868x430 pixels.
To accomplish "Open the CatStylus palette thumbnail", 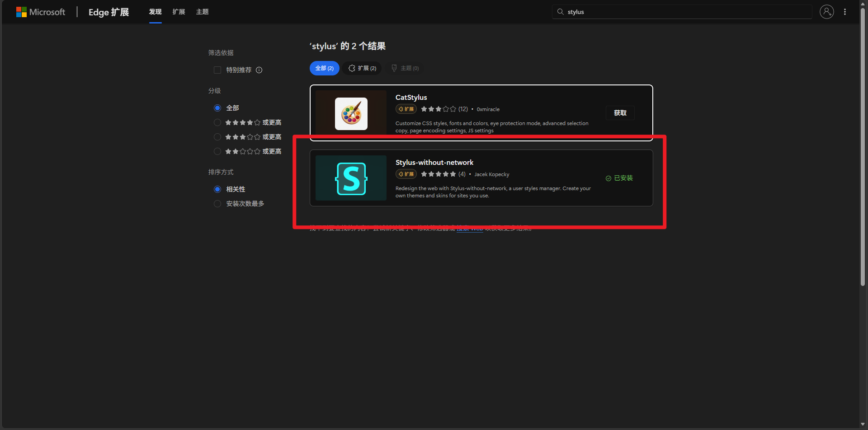I will coord(351,113).
